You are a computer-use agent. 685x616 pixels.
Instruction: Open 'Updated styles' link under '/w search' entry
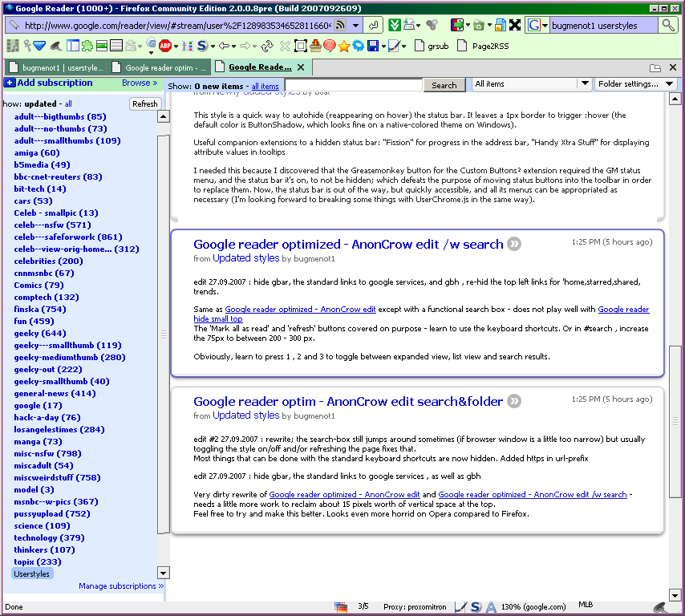tap(245, 257)
